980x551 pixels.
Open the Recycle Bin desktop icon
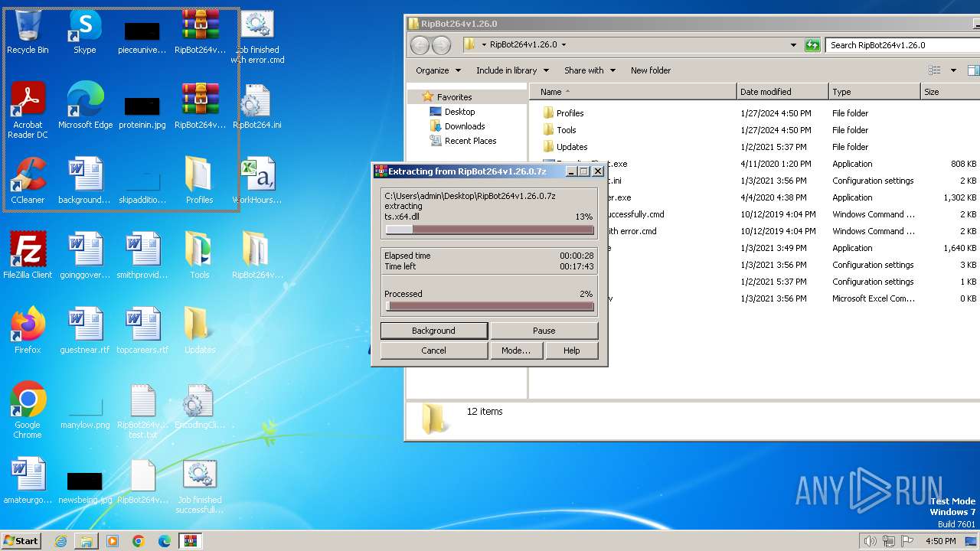click(x=28, y=32)
